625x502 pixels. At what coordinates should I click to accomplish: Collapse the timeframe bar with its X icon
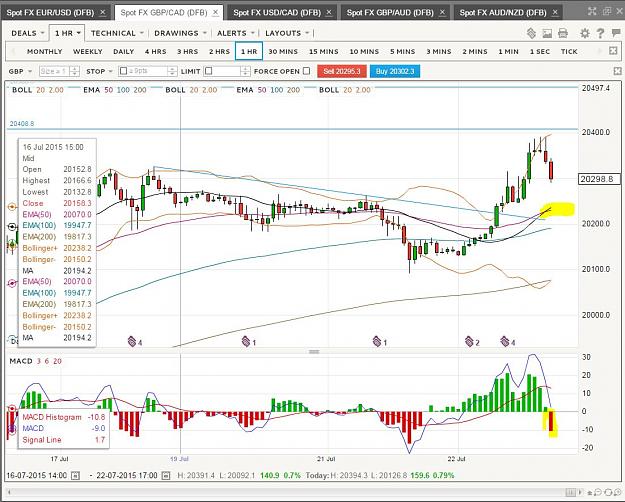click(613, 51)
